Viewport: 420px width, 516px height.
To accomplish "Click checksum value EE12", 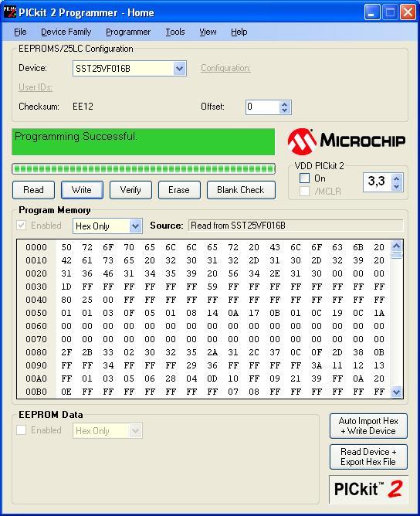I will [x=83, y=107].
